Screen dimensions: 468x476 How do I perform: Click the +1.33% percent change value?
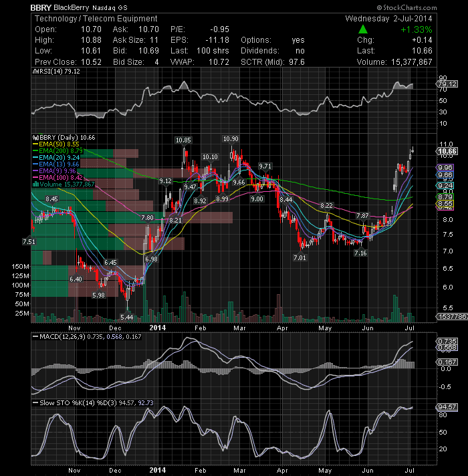pyautogui.click(x=416, y=29)
